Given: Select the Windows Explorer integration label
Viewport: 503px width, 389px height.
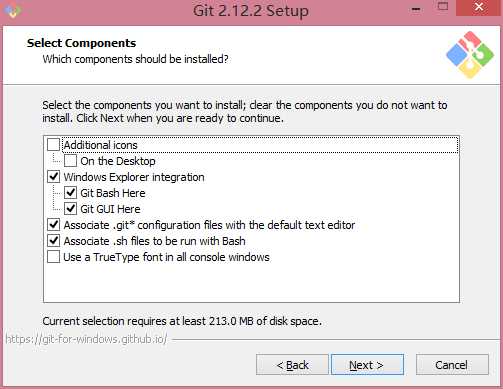Looking at the screenshot, I should pos(134,177).
